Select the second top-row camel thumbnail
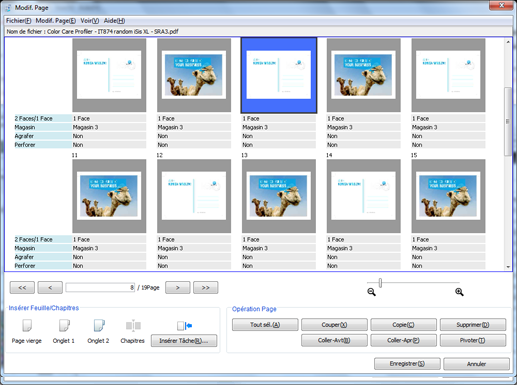 click(x=194, y=75)
